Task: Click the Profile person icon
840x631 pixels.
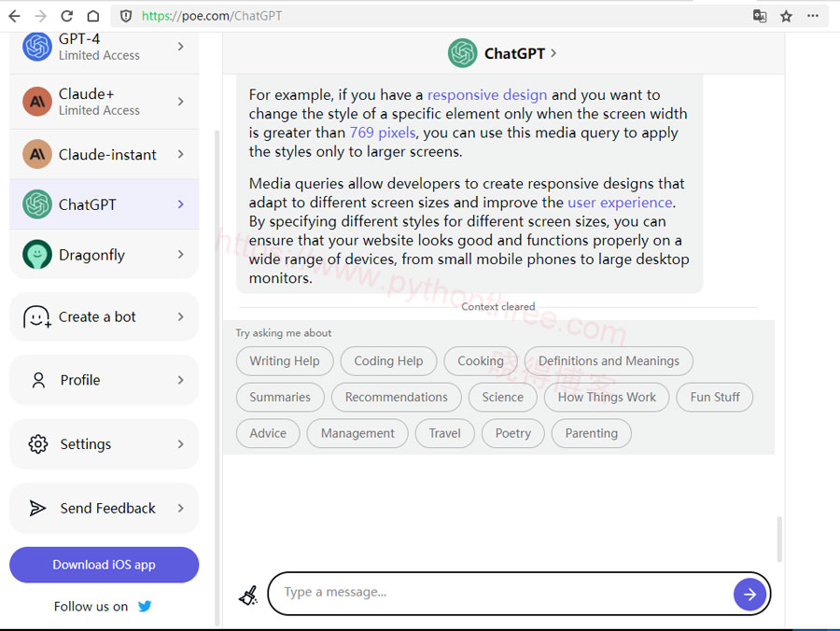Action: (38, 380)
